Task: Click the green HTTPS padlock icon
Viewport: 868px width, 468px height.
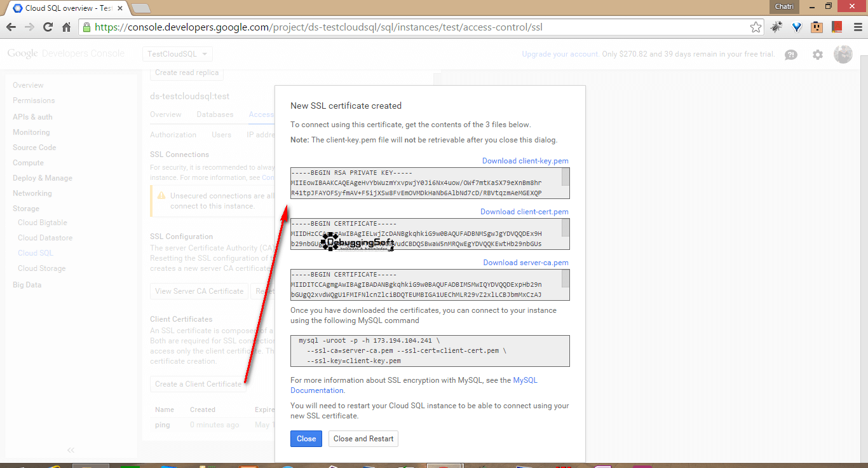Action: pos(87,27)
